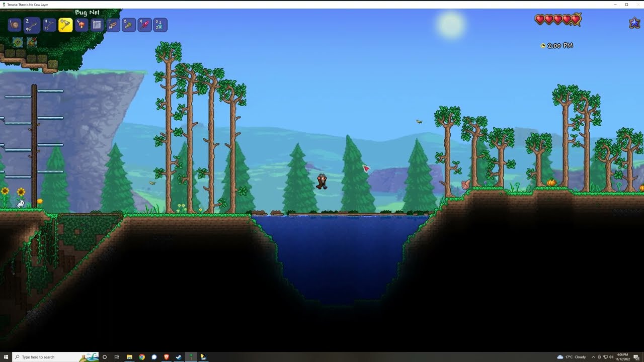Expand the hidden system tray icons chevron
This screenshot has width=644, height=362.
coord(593,357)
